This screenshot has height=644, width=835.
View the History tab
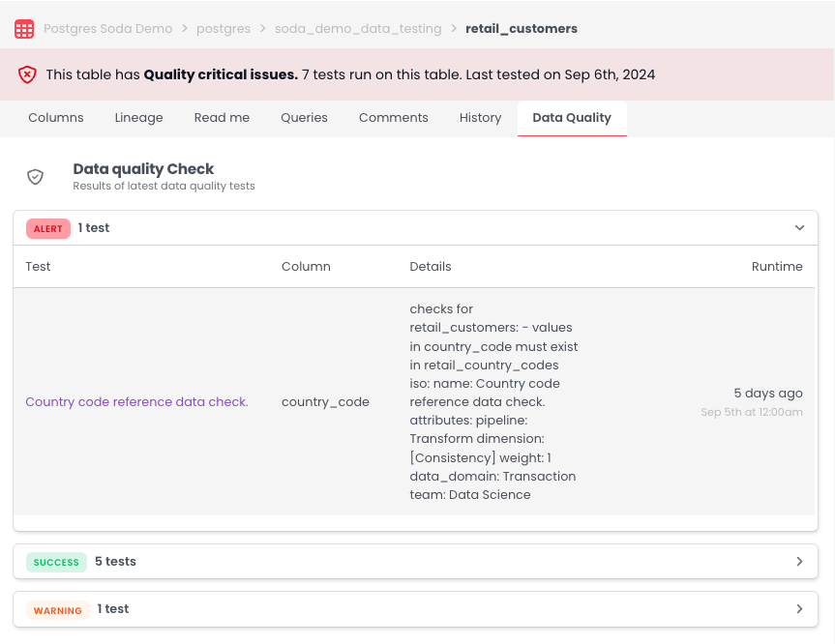[480, 118]
